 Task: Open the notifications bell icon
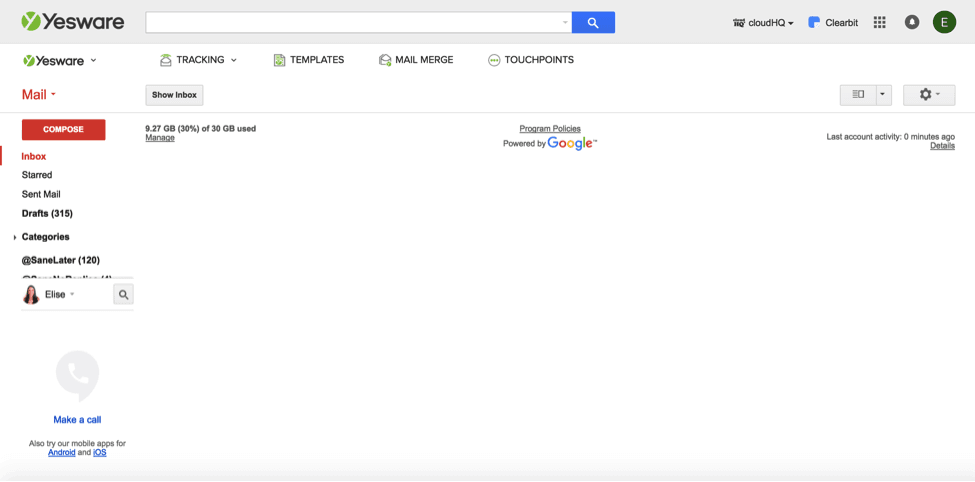click(912, 22)
